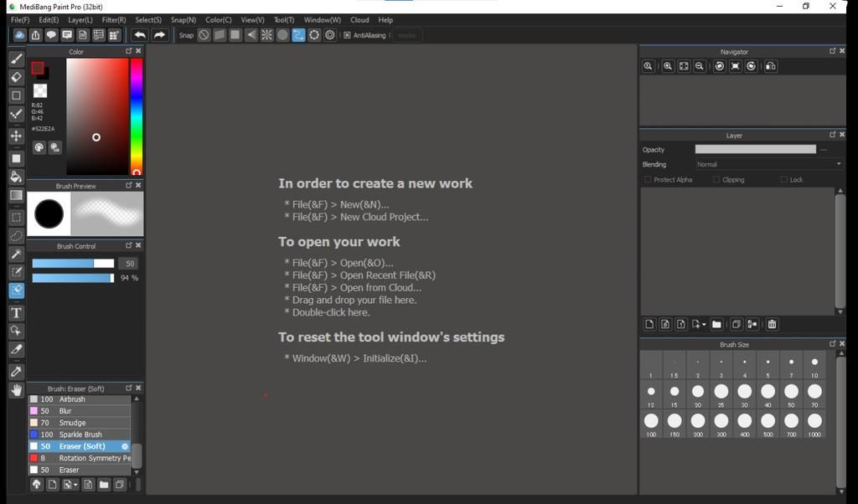Select the Blur brush from list
This screenshot has width=858, height=504.
coord(80,411)
